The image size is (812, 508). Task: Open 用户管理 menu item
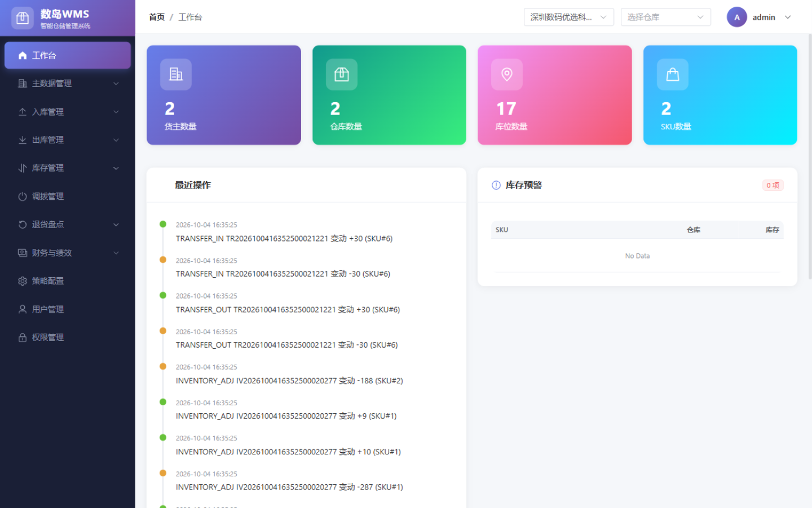pos(68,309)
